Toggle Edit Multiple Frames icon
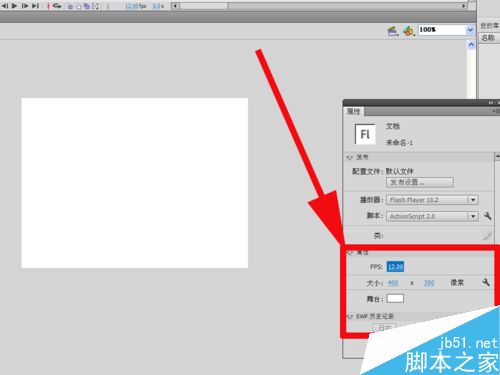The image size is (500, 375). [x=87, y=6]
